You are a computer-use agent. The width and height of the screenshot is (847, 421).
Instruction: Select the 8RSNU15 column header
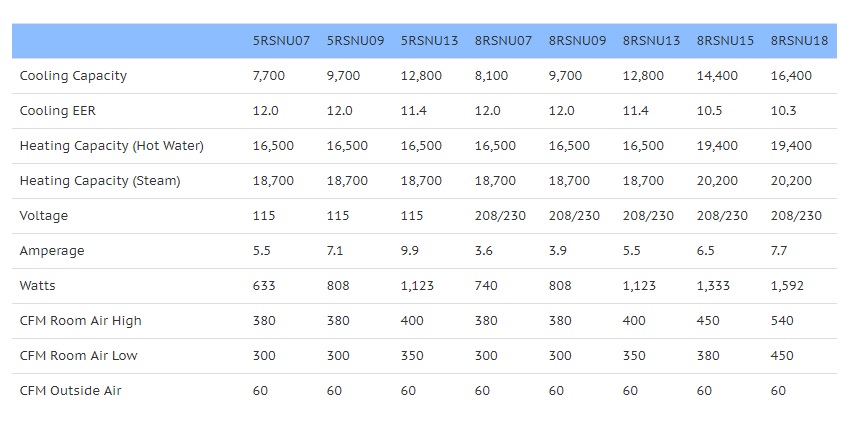(x=725, y=41)
